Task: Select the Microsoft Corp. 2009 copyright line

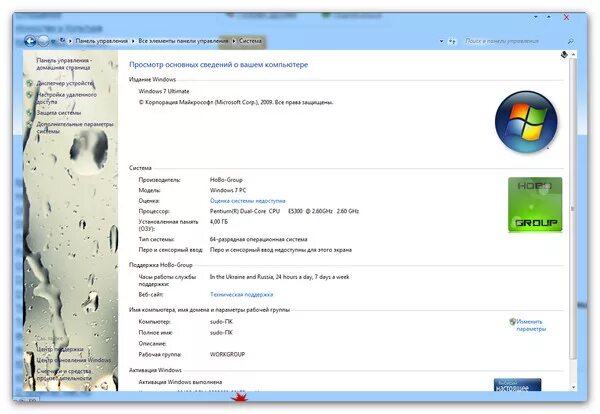Action: coord(236,102)
